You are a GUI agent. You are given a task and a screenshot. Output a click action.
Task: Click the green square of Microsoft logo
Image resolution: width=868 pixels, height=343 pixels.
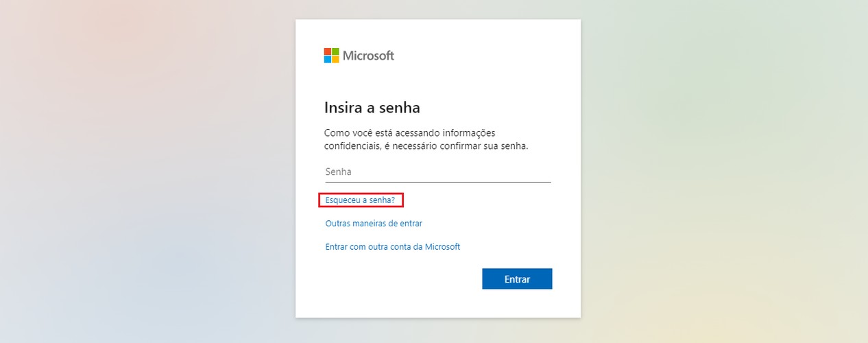pos(336,51)
